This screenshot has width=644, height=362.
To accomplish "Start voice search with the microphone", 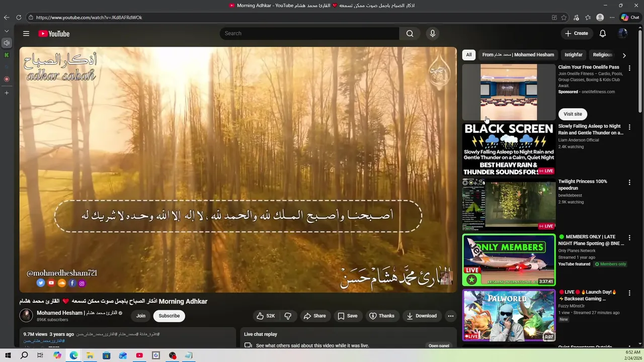I will click(x=432, y=34).
